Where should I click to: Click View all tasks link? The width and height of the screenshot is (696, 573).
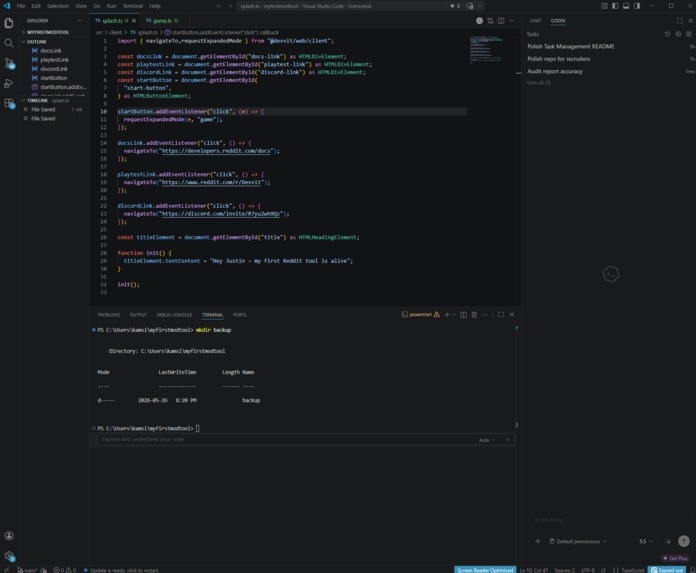[538, 83]
